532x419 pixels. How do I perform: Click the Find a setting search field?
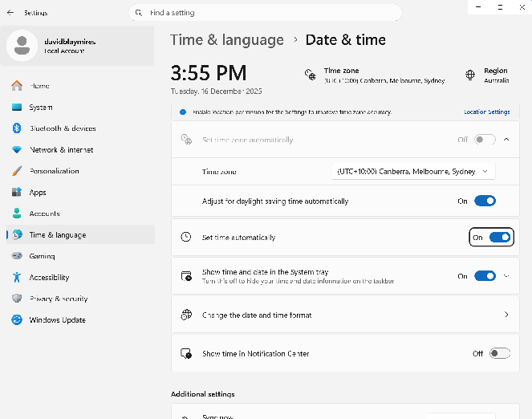265,13
